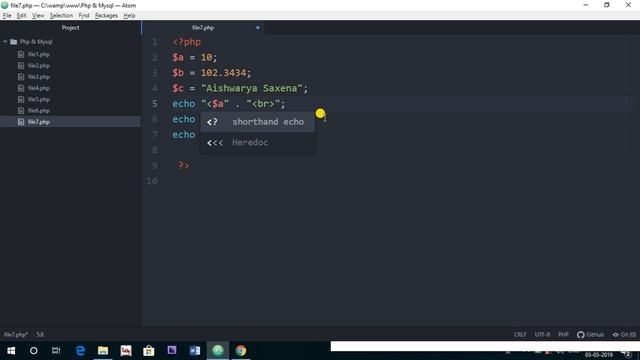Image resolution: width=640 pixels, height=360 pixels.
Task: Click the file icon beside file7.php
Action: point(21,122)
